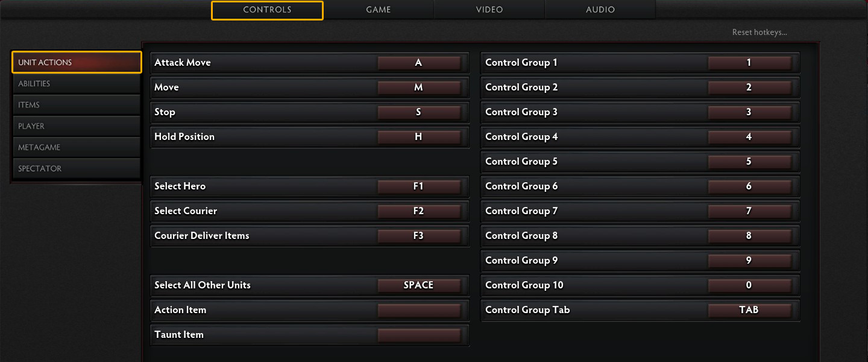This screenshot has width=868, height=362.
Task: Change the Control Group Tab hotkey
Action: (749, 310)
